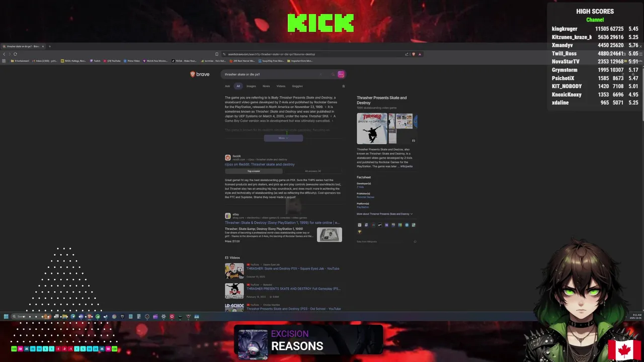
Task: Open r/psx on Reddit Thrasher result link
Action: tap(260, 164)
